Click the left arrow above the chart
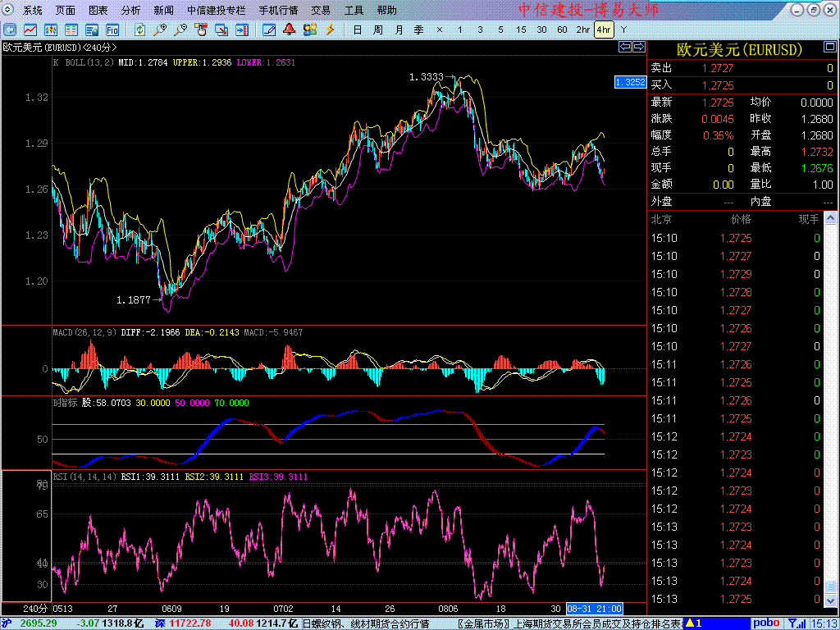Viewport: 840px width, 630px height. pyautogui.click(x=624, y=48)
